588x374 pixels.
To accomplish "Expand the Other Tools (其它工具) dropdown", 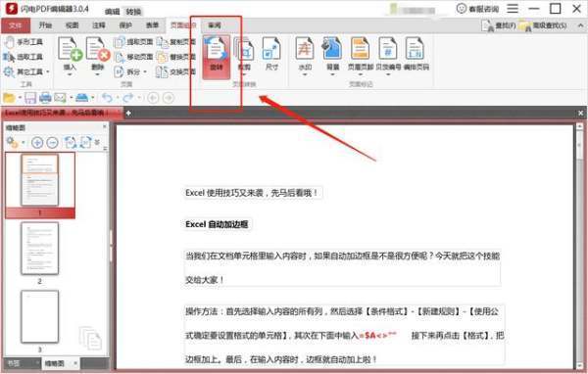I will [48, 71].
